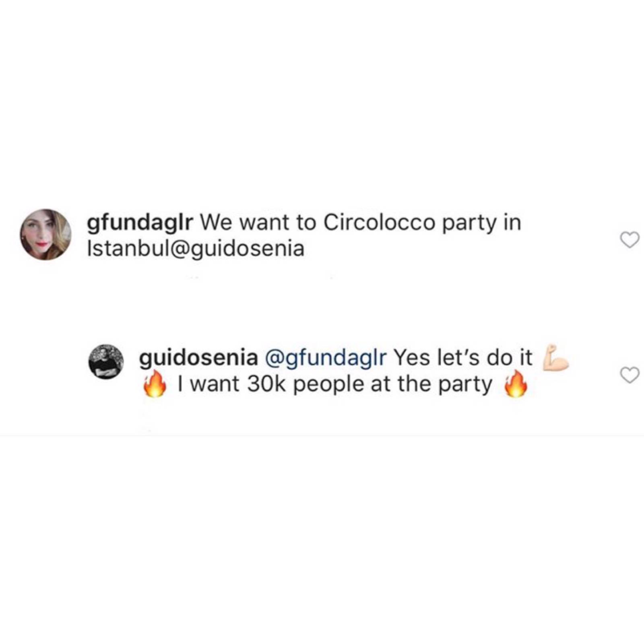Click the word "Circolocco" in the comment
Image resolution: width=644 pixels, height=644 pixels.
click(379, 223)
